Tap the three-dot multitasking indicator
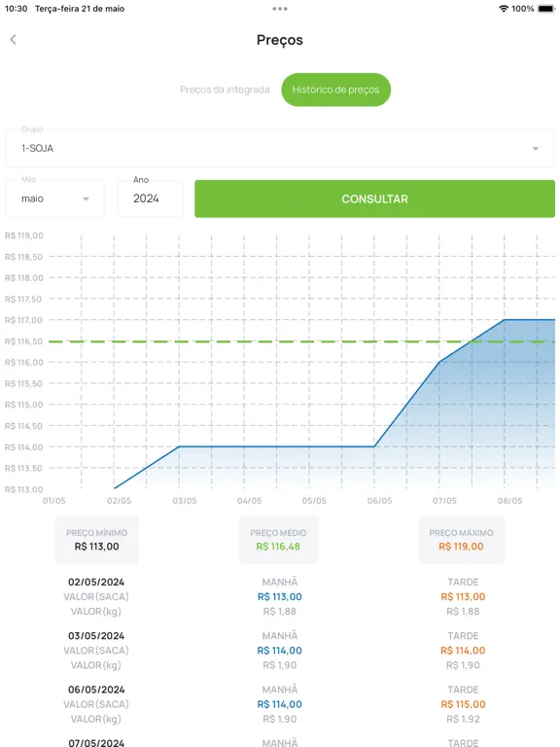This screenshot has height=747, width=560. tap(280, 9)
